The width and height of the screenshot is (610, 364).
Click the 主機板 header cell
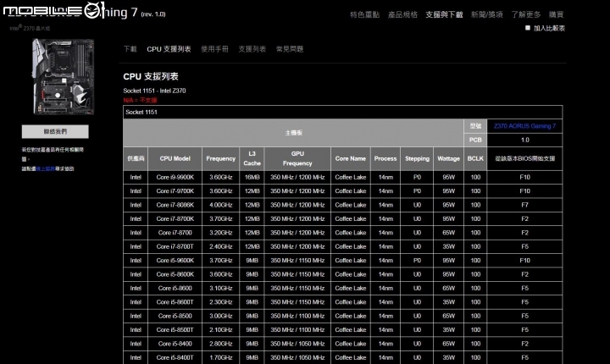(x=293, y=133)
